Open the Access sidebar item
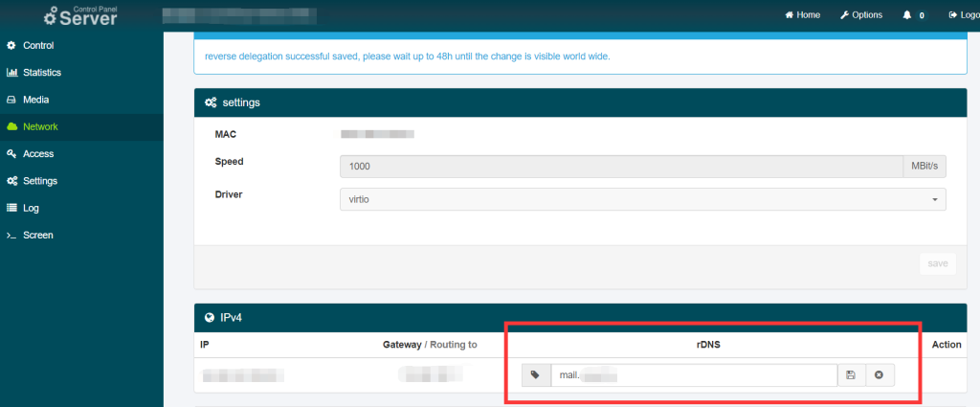Image resolution: width=980 pixels, height=407 pixels. click(81, 154)
